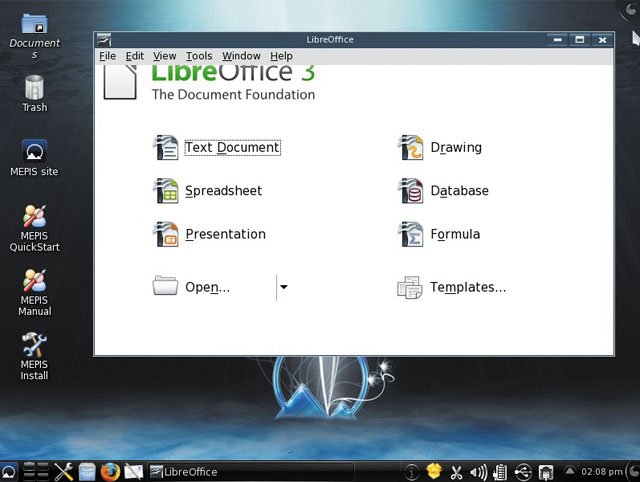Launch a new Drawing
640x482 pixels.
455,148
